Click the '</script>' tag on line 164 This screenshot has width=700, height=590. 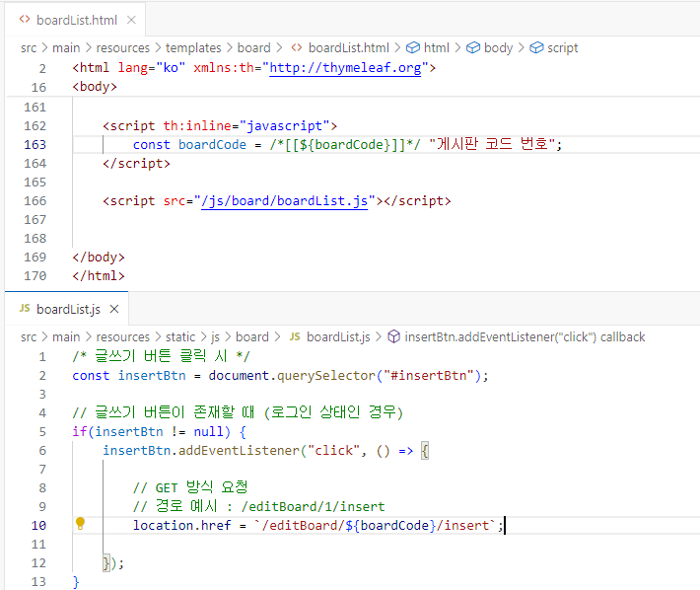pos(136,164)
